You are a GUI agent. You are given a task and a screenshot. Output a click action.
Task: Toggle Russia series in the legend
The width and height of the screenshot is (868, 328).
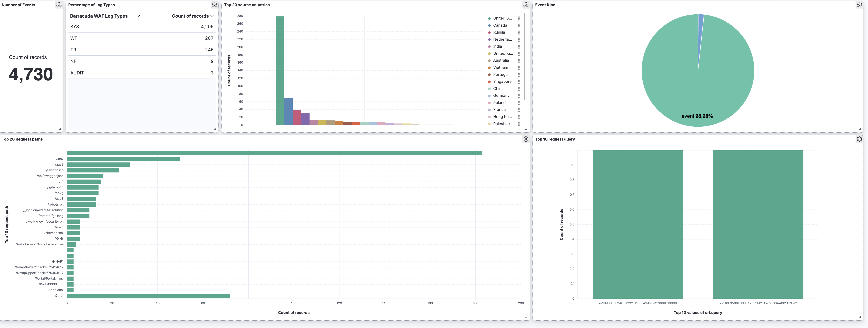coord(499,32)
